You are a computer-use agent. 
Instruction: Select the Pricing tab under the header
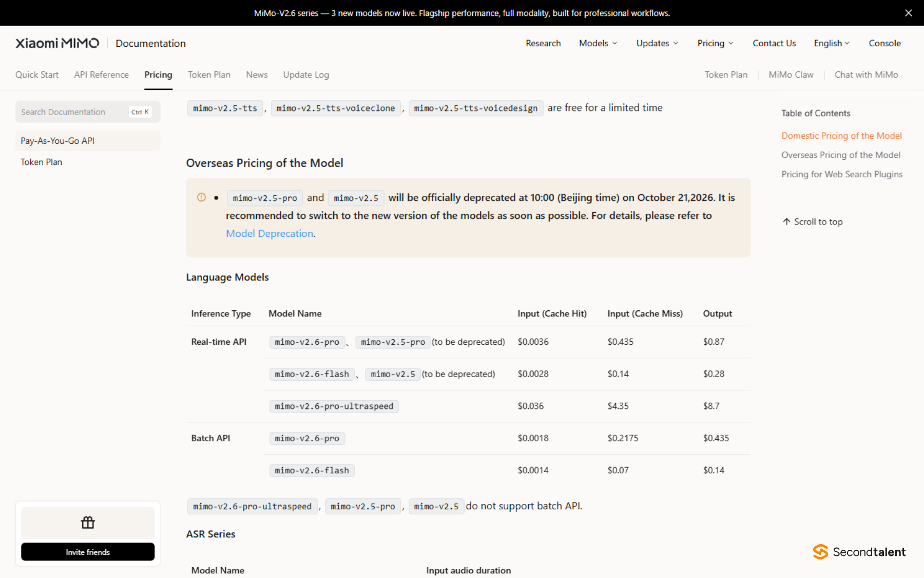pyautogui.click(x=158, y=74)
